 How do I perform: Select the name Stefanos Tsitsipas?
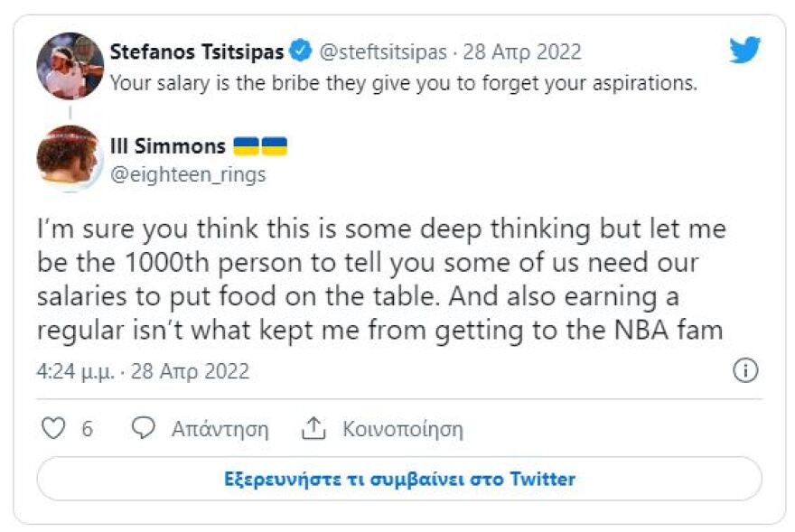[x=197, y=51]
